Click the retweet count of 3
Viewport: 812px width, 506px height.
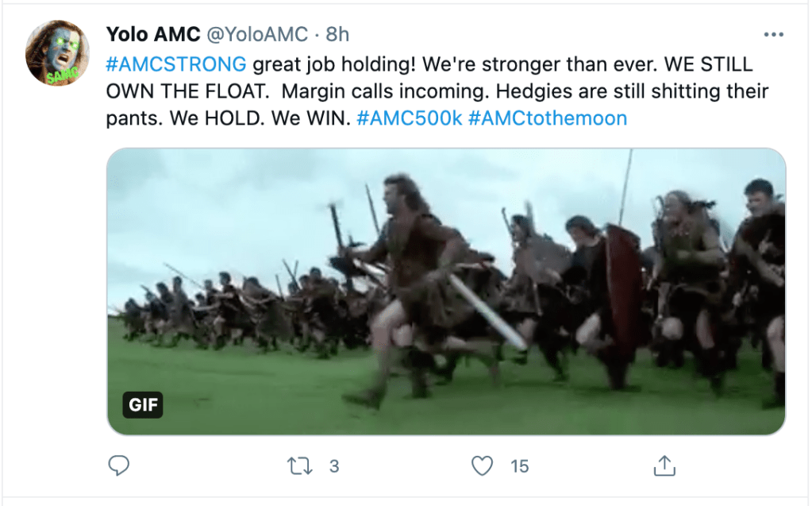333,466
